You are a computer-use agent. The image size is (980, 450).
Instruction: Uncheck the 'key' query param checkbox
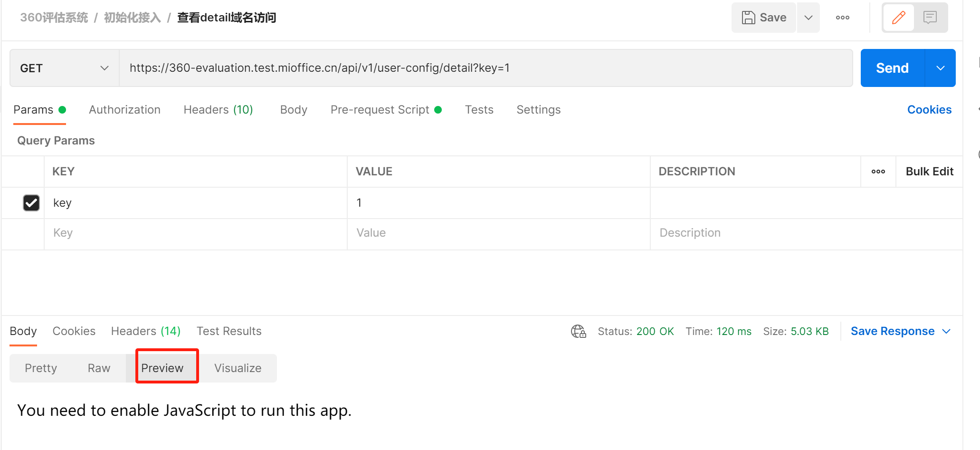[31, 203]
